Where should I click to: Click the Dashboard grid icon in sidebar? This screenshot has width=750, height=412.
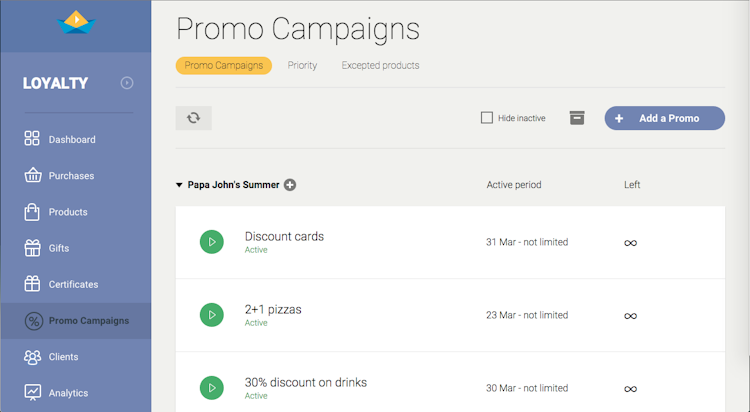32,139
